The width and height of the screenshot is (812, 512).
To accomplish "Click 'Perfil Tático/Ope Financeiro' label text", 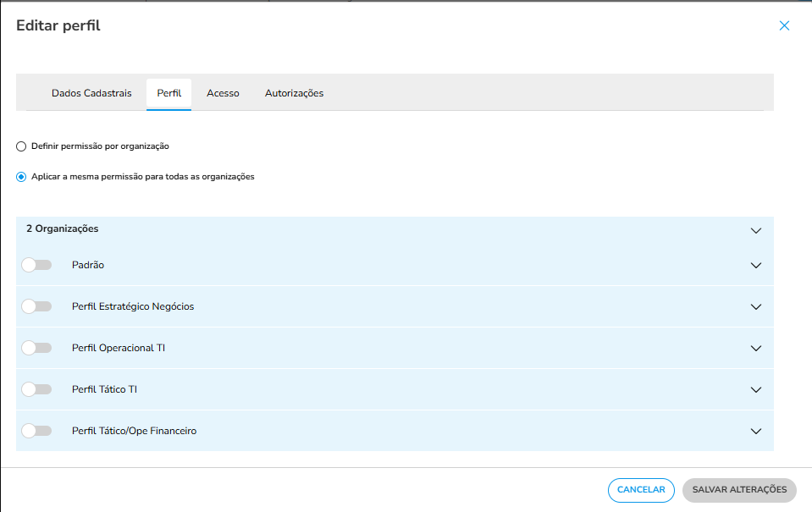I will 134,431.
